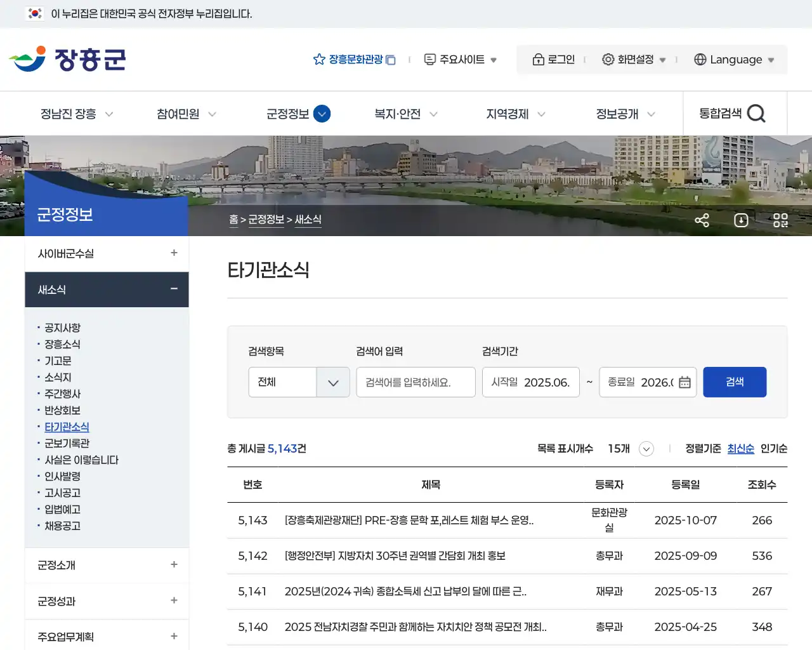Open the 정남진 장흥 menu

pyautogui.click(x=77, y=114)
